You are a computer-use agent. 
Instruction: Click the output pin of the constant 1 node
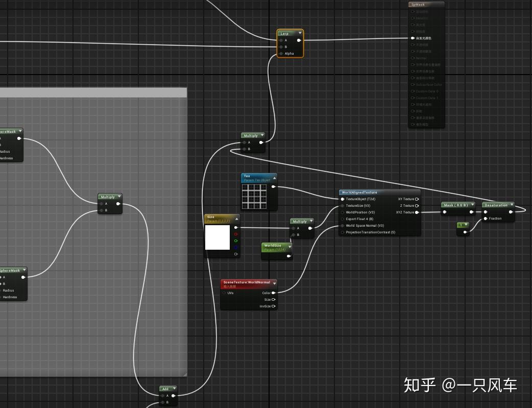(x=465, y=232)
